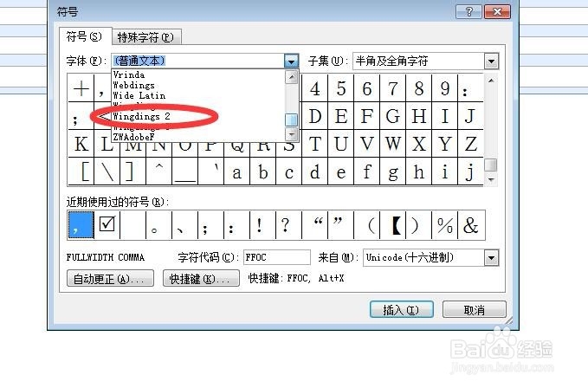
Task: Click the 字符代码 character code field
Action: click(277, 257)
